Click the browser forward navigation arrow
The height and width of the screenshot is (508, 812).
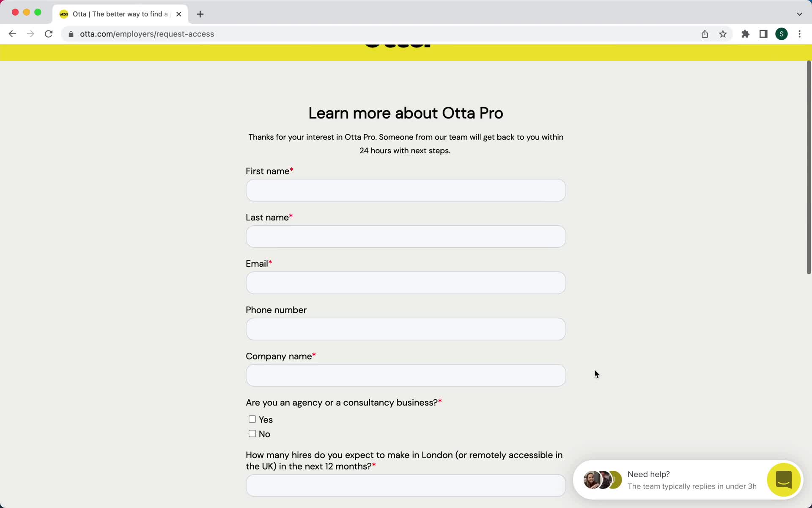(30, 34)
